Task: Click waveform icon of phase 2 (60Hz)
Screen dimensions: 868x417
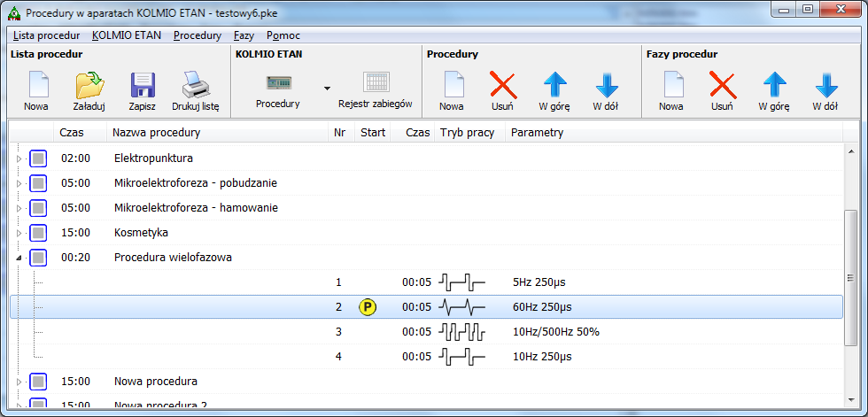Action: tap(462, 307)
